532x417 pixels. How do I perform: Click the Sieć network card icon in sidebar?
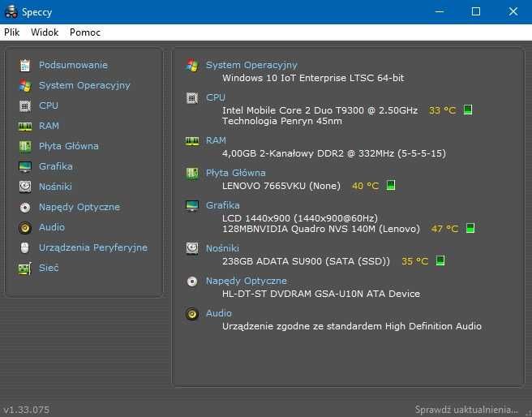pyautogui.click(x=25, y=268)
